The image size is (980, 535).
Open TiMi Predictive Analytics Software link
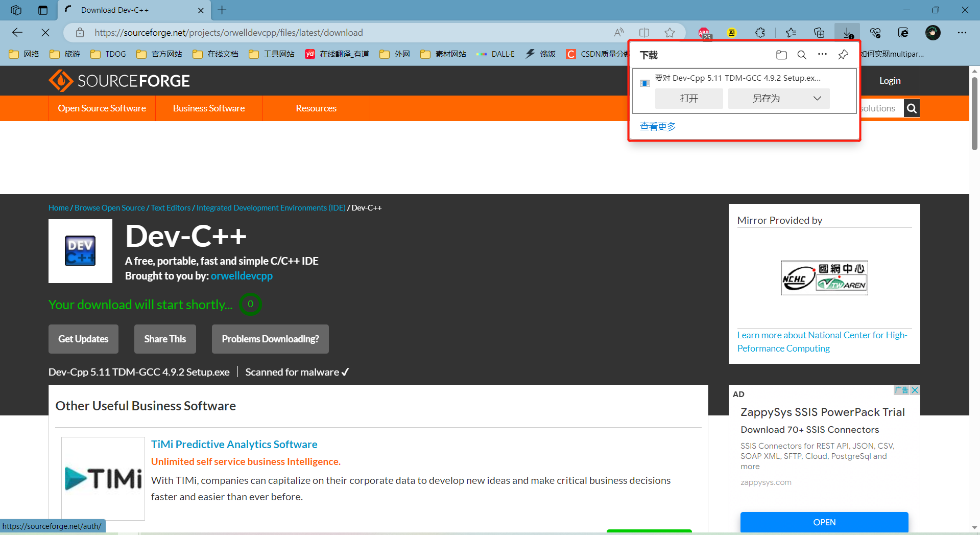point(234,445)
